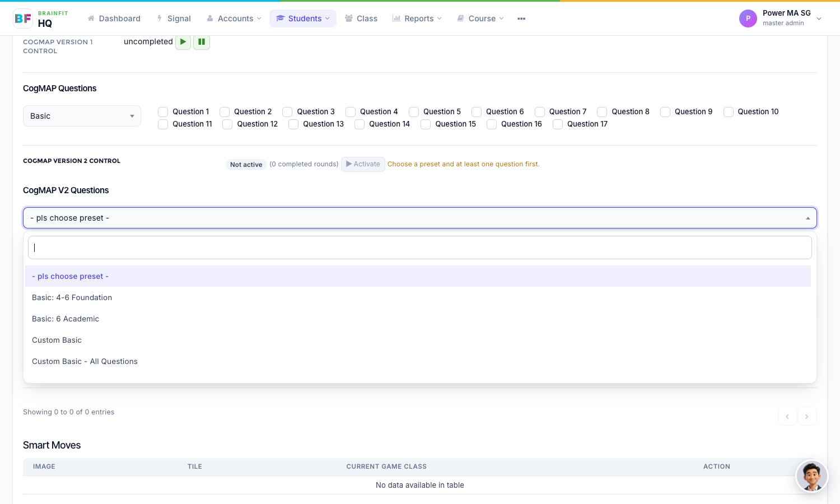Select the 'Custom Basic' preset option

pos(418,340)
